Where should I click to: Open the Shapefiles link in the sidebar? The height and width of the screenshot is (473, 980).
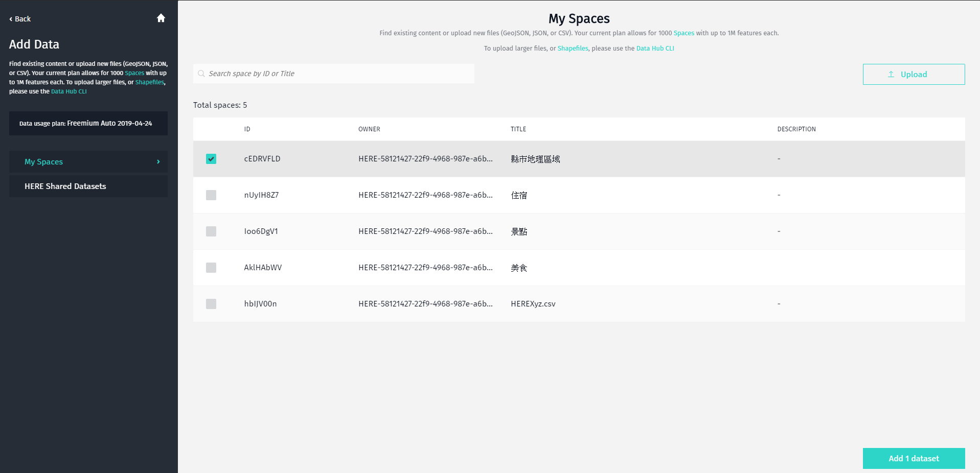150,82
